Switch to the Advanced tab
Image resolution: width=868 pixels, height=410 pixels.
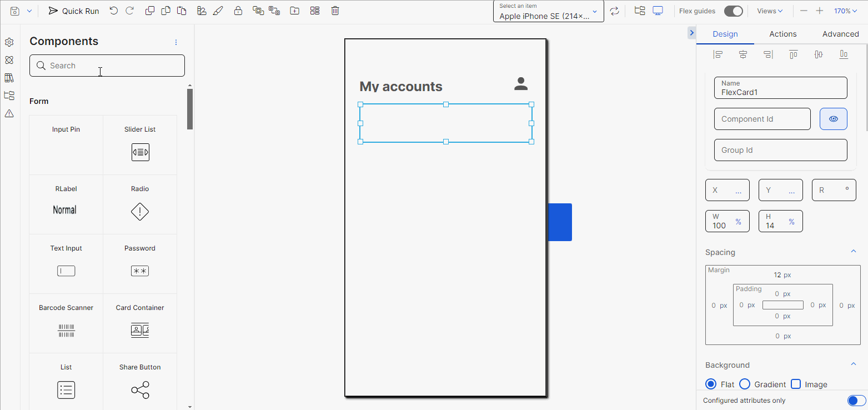pyautogui.click(x=840, y=34)
